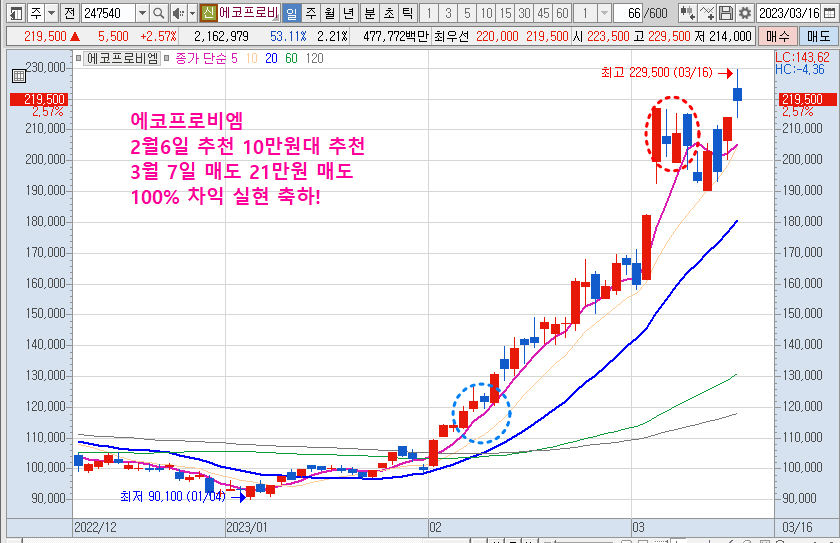840x543 pixels.
Task: Select the 초 second chart tab
Action: click(389, 13)
